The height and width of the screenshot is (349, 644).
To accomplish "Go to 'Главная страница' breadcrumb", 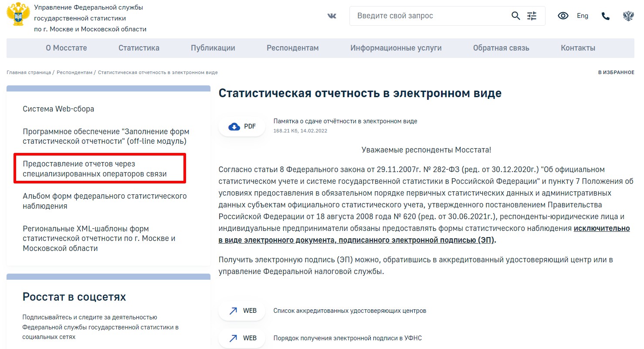I will (29, 72).
